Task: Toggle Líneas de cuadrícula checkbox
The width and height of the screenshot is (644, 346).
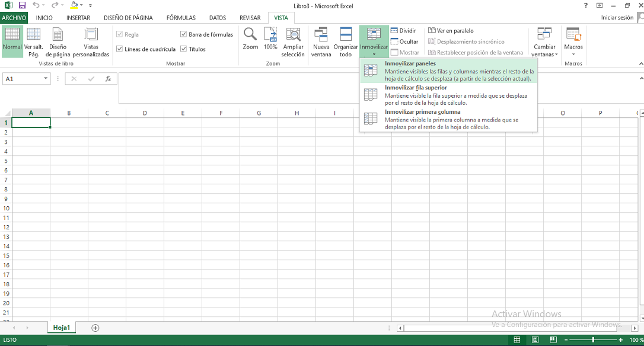Action: (x=120, y=49)
